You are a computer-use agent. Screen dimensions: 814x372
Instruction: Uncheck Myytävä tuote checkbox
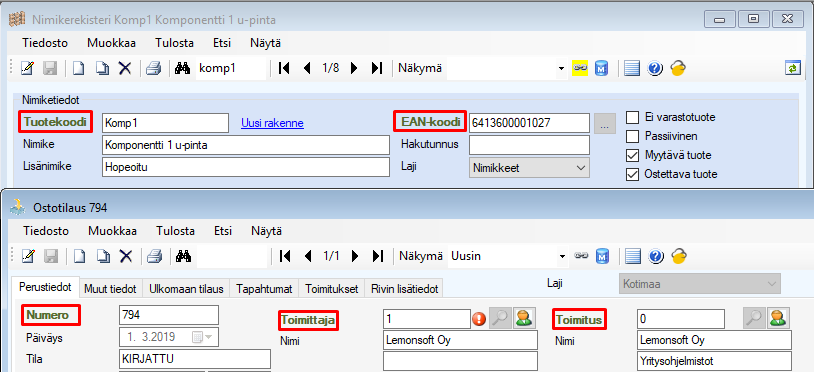632,155
